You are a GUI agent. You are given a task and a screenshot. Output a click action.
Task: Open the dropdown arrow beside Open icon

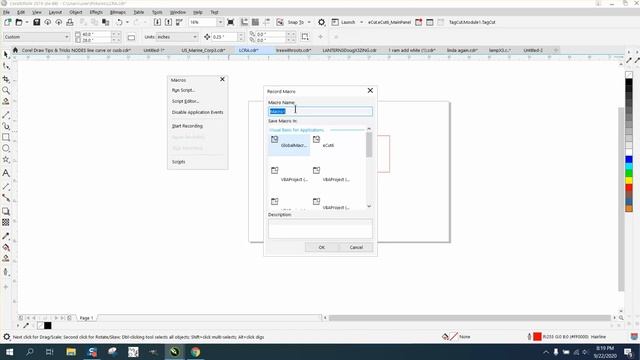(x=27, y=22)
